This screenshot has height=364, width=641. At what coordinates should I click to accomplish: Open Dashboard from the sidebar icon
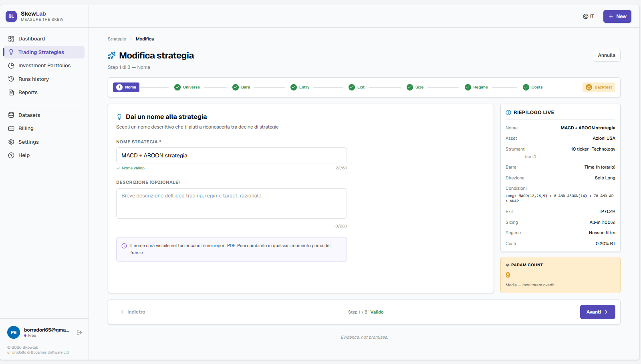11,39
